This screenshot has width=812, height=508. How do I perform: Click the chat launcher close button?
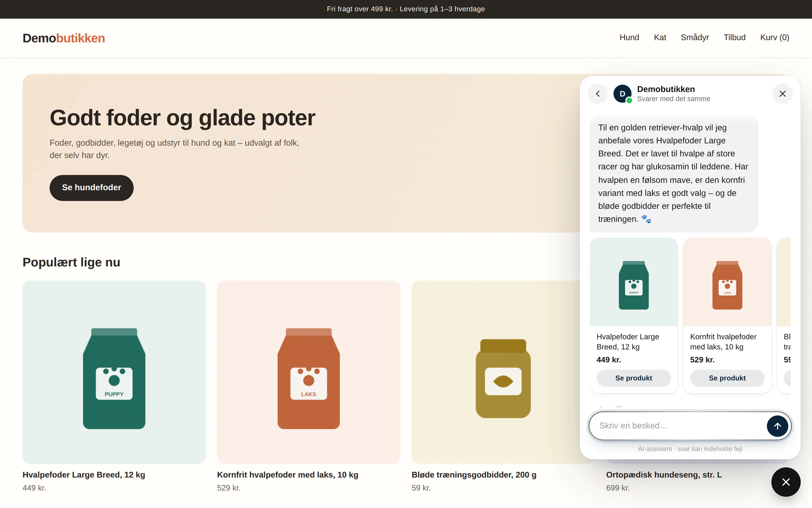pyautogui.click(x=785, y=482)
